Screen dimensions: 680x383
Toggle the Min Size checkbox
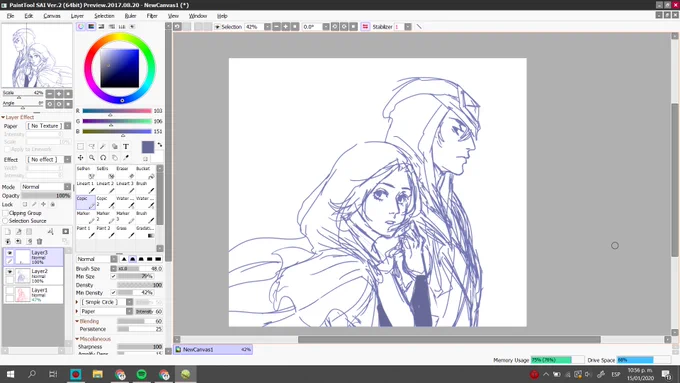pos(113,276)
